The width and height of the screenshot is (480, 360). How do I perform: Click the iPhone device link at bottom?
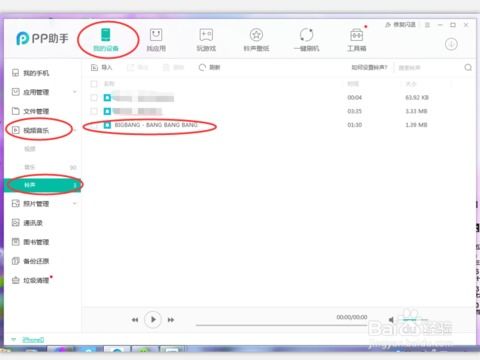[x=33, y=340]
